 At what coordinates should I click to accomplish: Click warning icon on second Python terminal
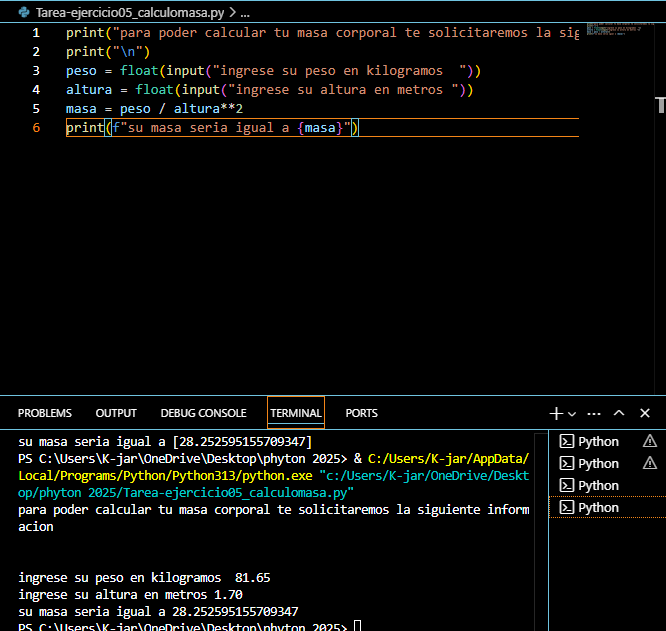click(x=649, y=463)
